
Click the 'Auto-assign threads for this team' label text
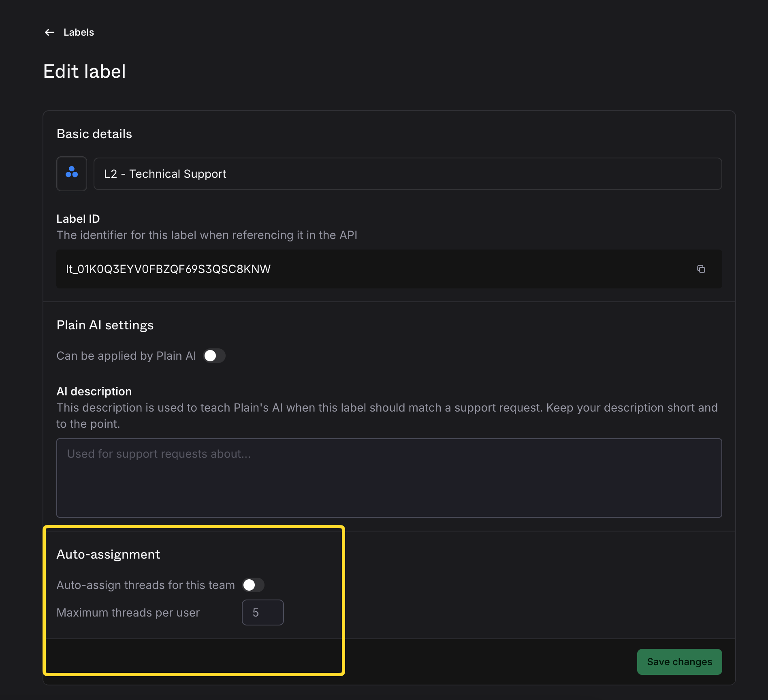pos(145,585)
